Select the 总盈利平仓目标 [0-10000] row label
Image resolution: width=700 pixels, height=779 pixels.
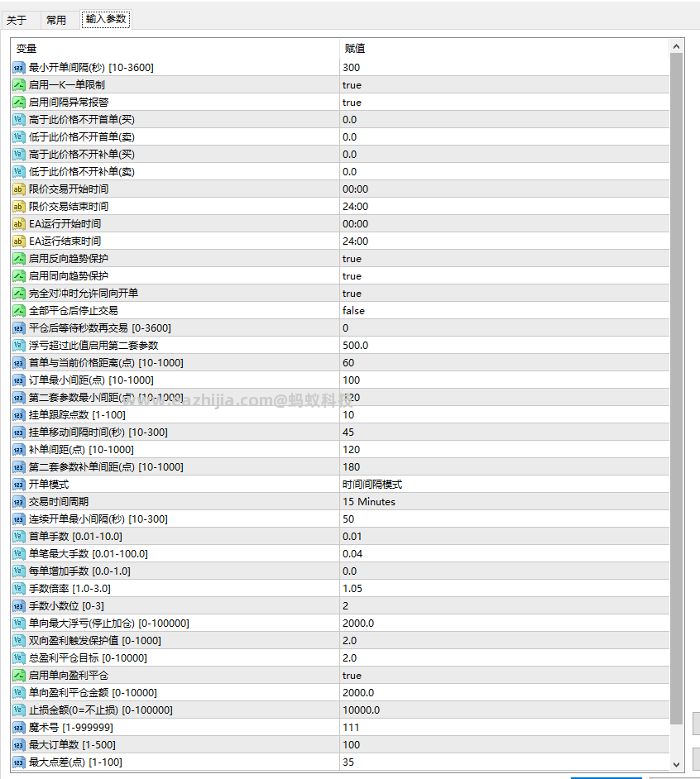[88, 658]
